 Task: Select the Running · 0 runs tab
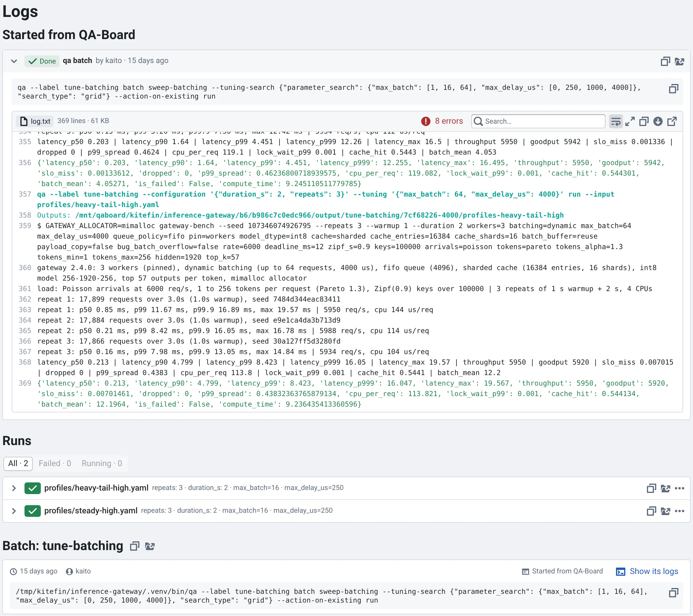(x=102, y=463)
